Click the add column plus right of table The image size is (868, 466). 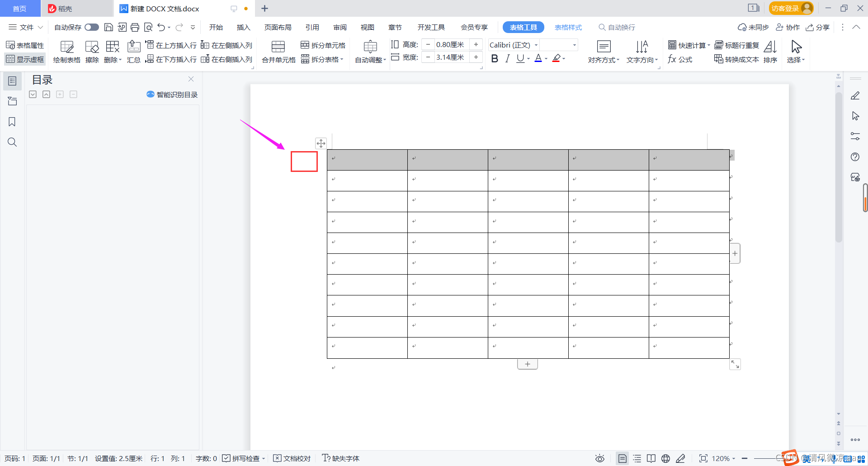735,253
